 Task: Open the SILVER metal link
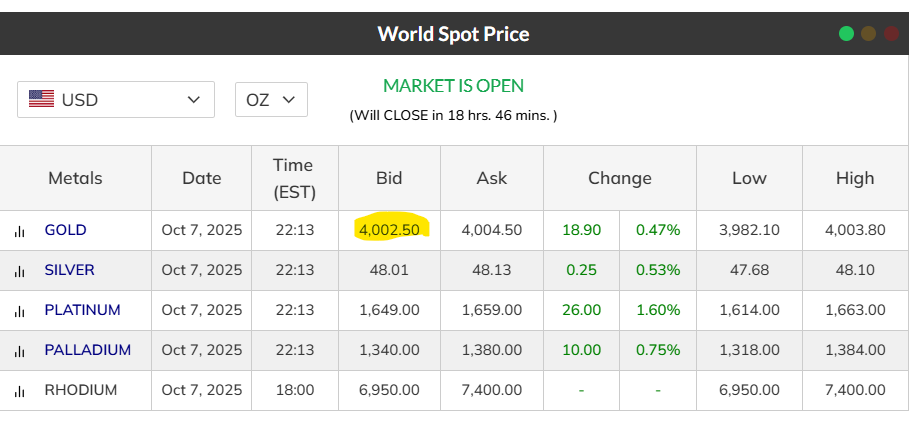(69, 270)
